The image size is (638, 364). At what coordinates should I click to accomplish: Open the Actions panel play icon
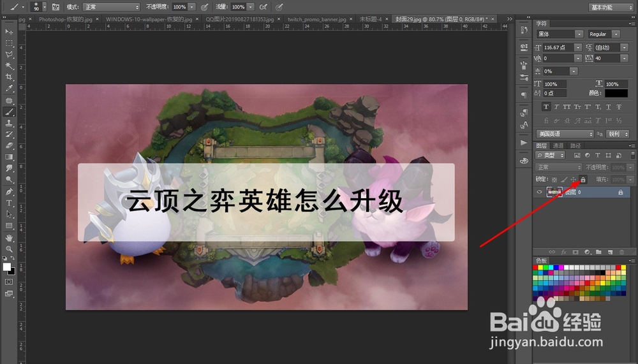[x=524, y=143]
